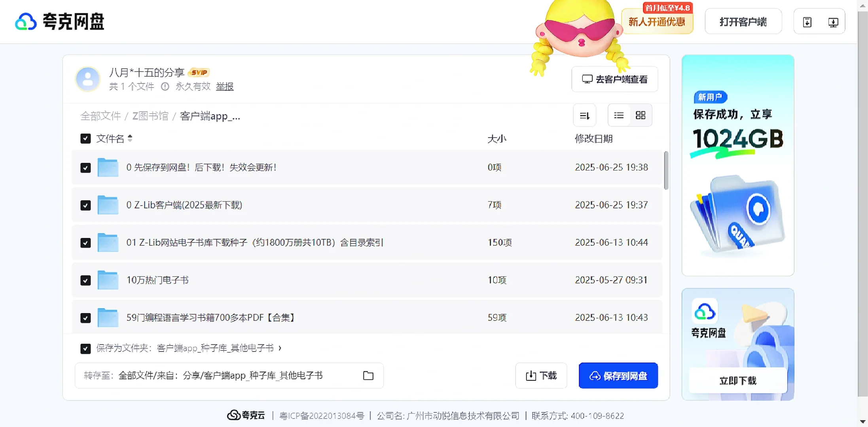
Task: Uncheck the 10万热门电子书 row checkbox
Action: point(85,280)
